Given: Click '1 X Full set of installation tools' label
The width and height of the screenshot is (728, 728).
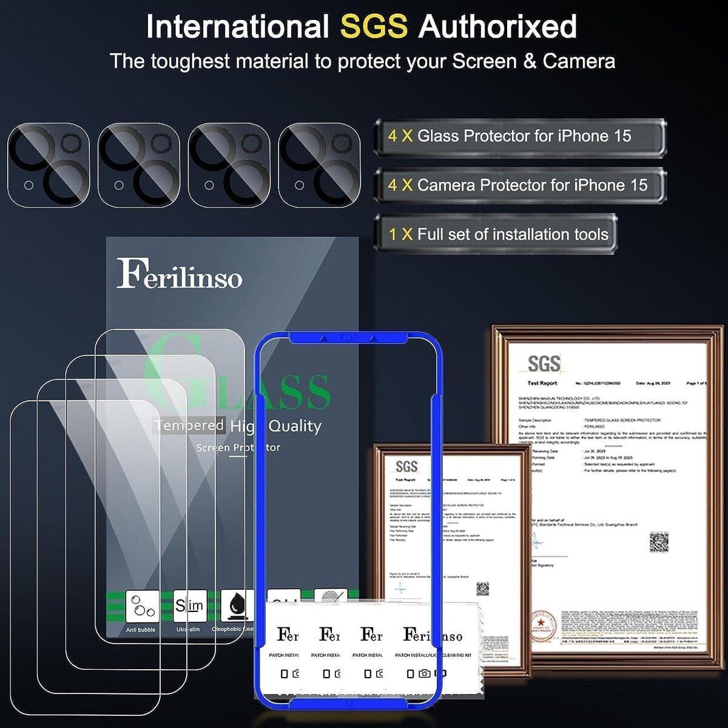Looking at the screenshot, I should click(496, 234).
